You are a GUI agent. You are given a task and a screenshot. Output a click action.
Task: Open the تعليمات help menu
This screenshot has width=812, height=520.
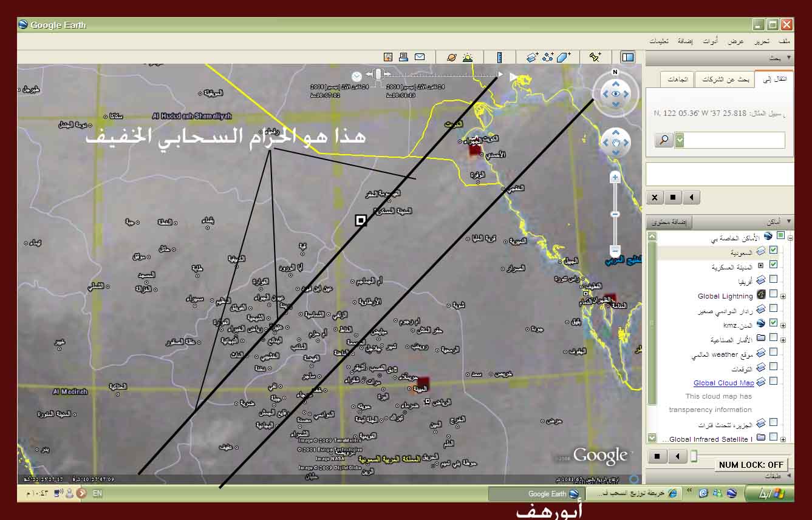click(x=659, y=41)
